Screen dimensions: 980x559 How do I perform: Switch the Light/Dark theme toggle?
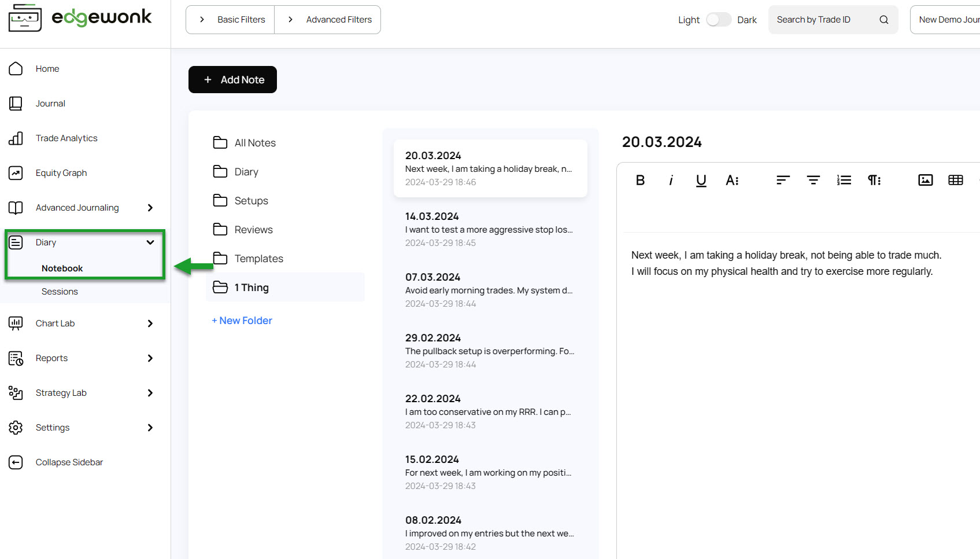pos(718,20)
